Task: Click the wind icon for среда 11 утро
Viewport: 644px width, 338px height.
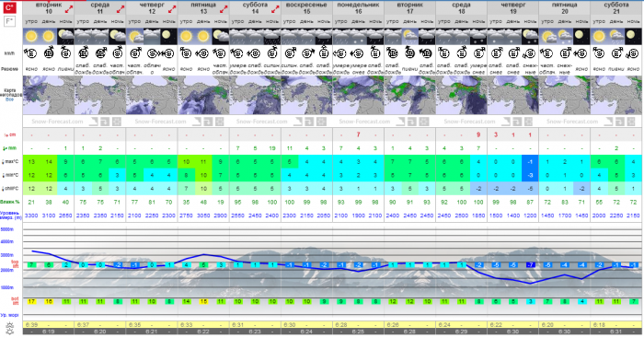Action: (x=83, y=53)
